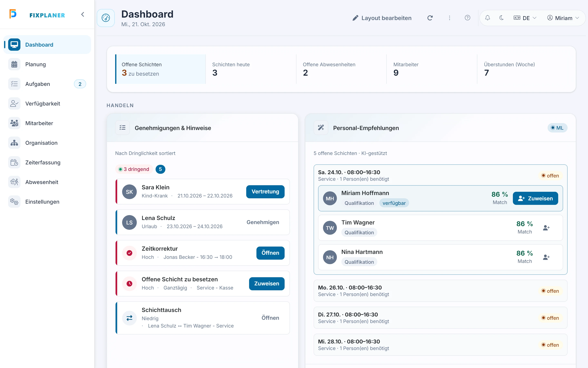Open the Miriam user menu
The image size is (588, 368).
pos(563,18)
